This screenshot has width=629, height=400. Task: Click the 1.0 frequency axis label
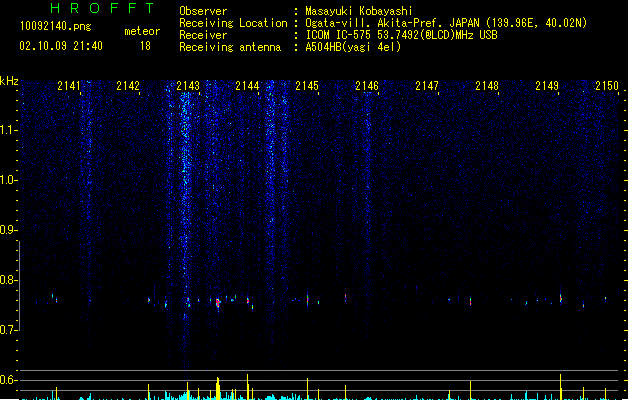(x=8, y=180)
